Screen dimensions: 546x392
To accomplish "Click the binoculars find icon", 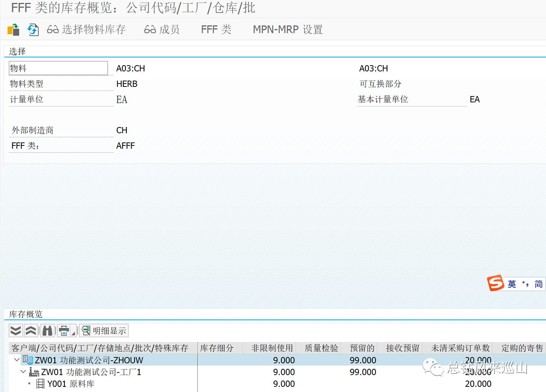I will pos(47,331).
